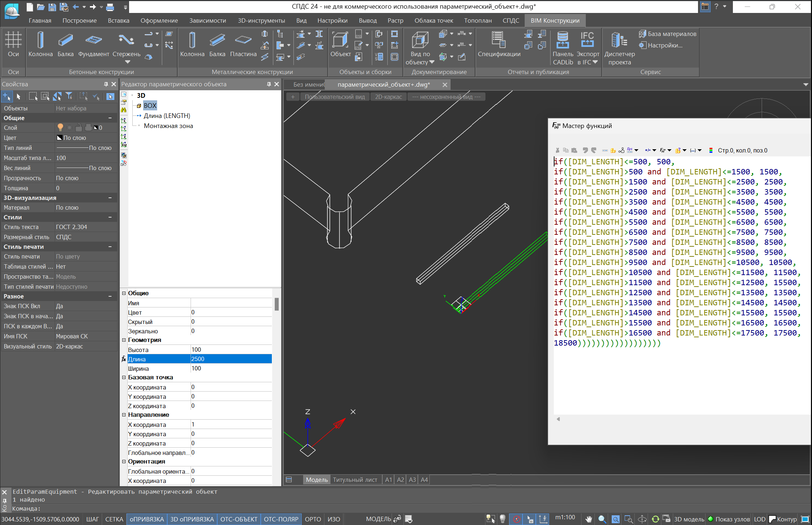Viewport: 812px width, 525px height.
Task: Toggle ОТС-ОБЪЕКТ tracking
Action: 239,519
